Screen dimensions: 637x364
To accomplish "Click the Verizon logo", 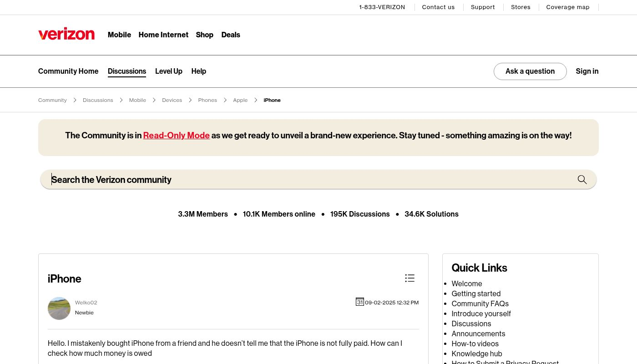I will pos(66,35).
